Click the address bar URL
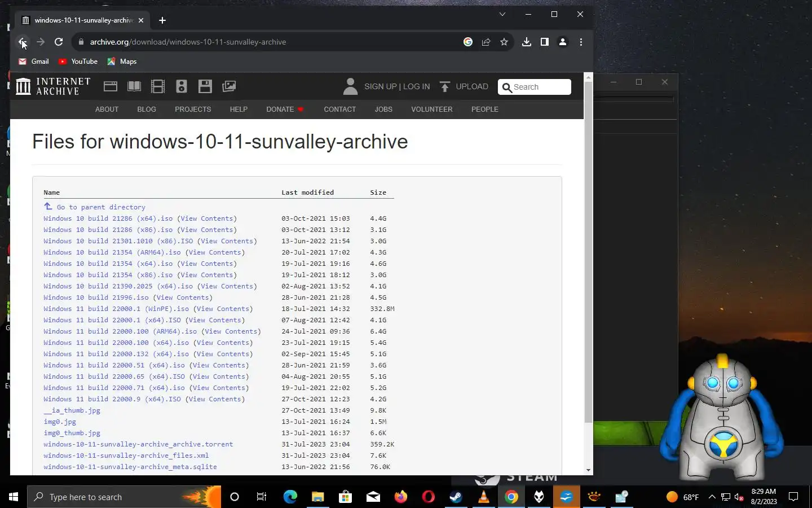Screen dimensions: 812x508 (x=188, y=42)
